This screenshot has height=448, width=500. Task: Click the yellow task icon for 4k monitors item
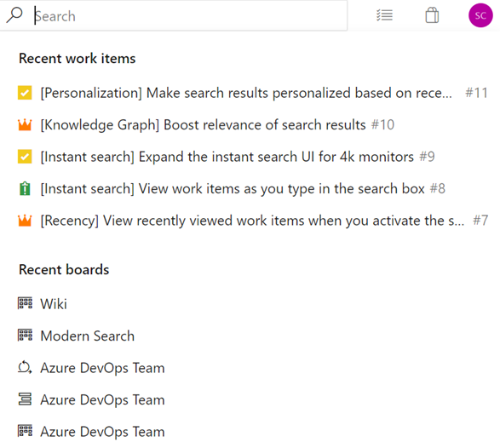pos(25,157)
